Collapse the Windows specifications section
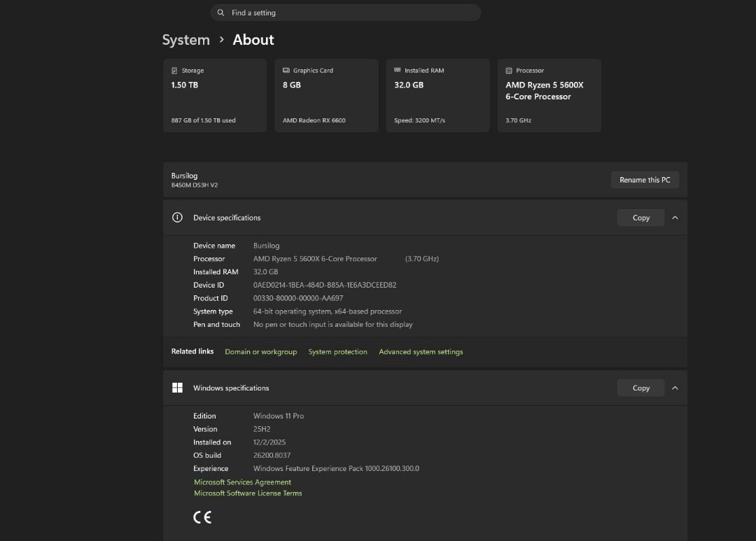The width and height of the screenshot is (756, 541). coord(675,388)
